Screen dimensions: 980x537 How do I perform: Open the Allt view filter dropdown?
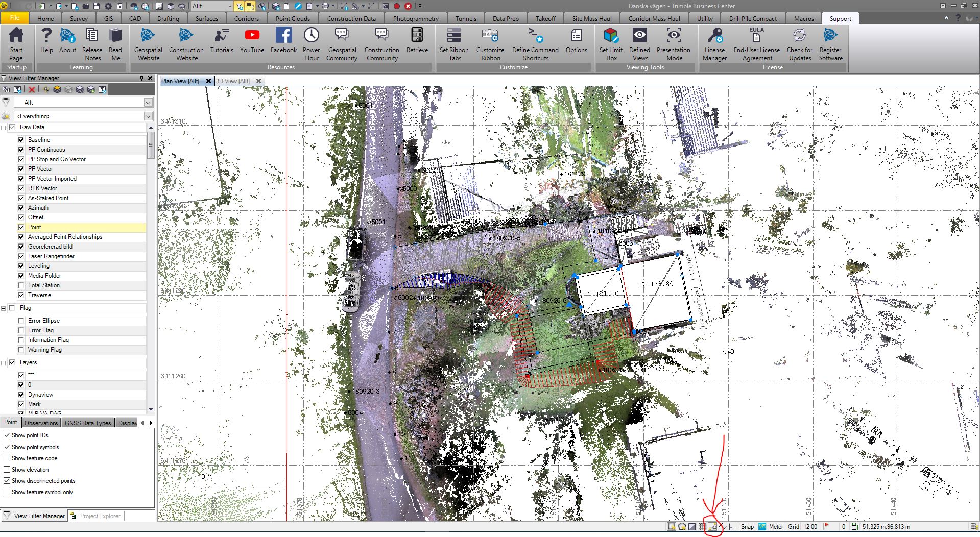click(148, 103)
